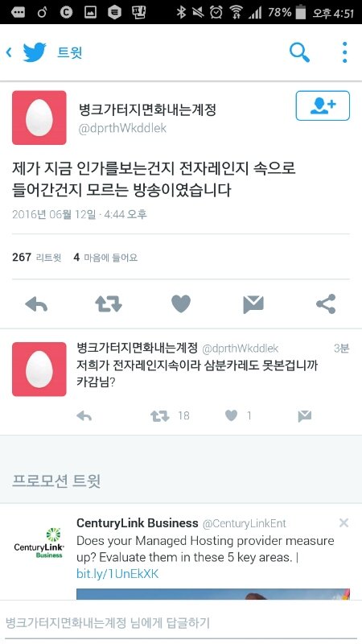Open the bit.ly/1UnEkXK link
The width and height of the screenshot is (362, 644).
[x=117, y=574]
